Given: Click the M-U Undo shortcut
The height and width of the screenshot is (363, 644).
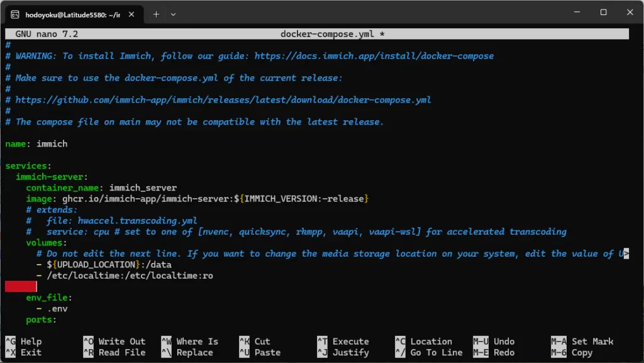Looking at the screenshot, I should (x=494, y=341).
